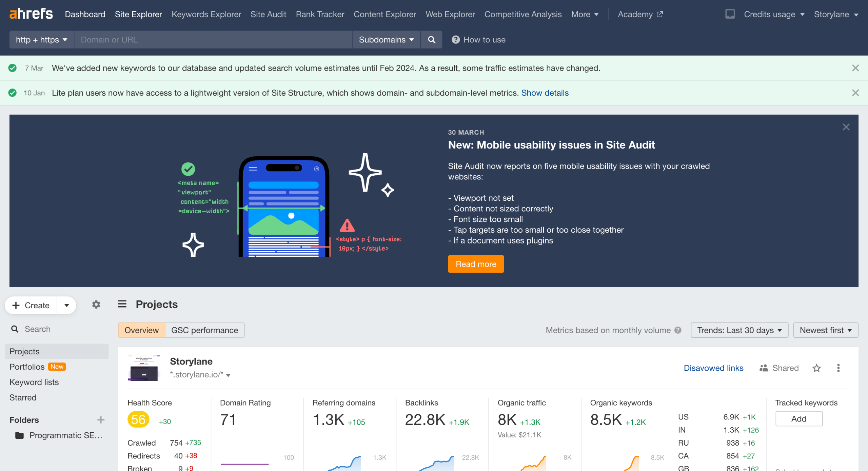
Task: Open the notifications monitor icon in header
Action: (x=730, y=14)
